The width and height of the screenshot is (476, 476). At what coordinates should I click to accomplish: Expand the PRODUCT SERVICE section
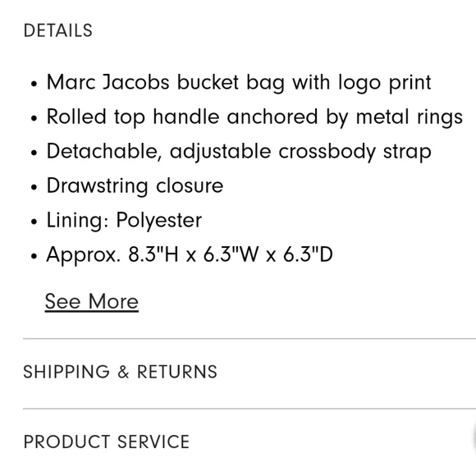(106, 442)
